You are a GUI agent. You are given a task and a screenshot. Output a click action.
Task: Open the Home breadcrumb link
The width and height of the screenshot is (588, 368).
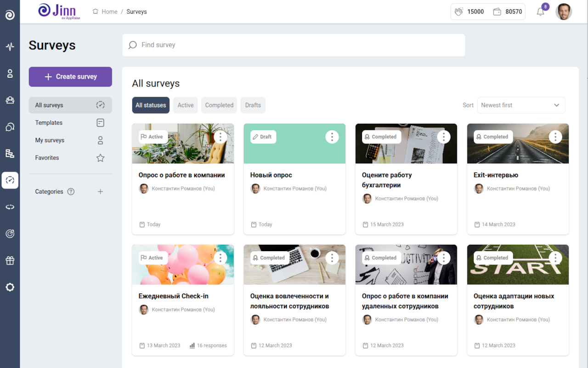108,11
